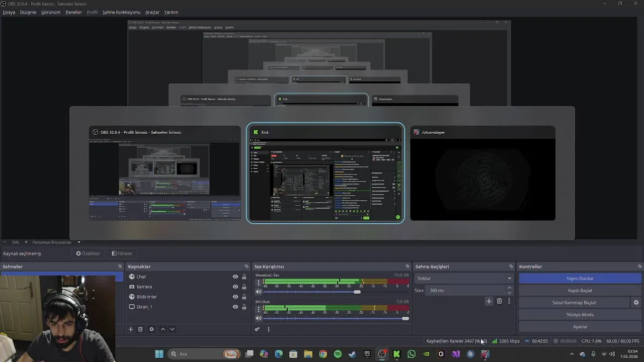Toggle the lock on the Chat source
This screenshot has height=362, width=644.
point(244,277)
